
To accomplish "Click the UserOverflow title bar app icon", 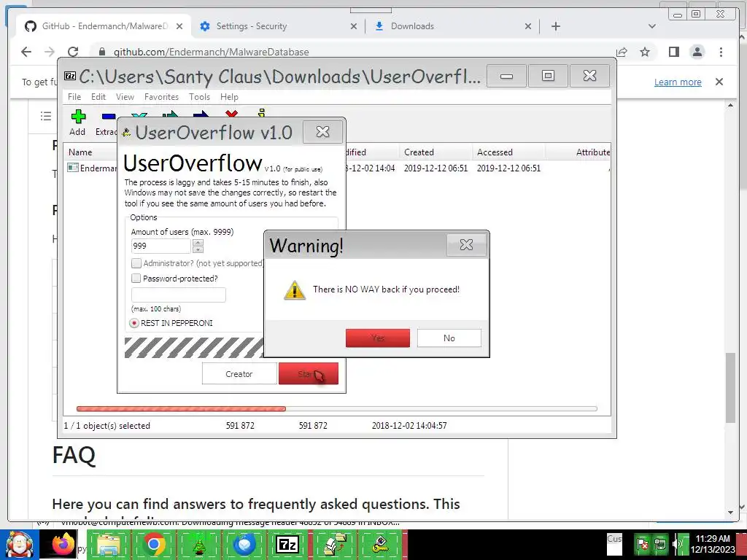I will click(x=126, y=133).
